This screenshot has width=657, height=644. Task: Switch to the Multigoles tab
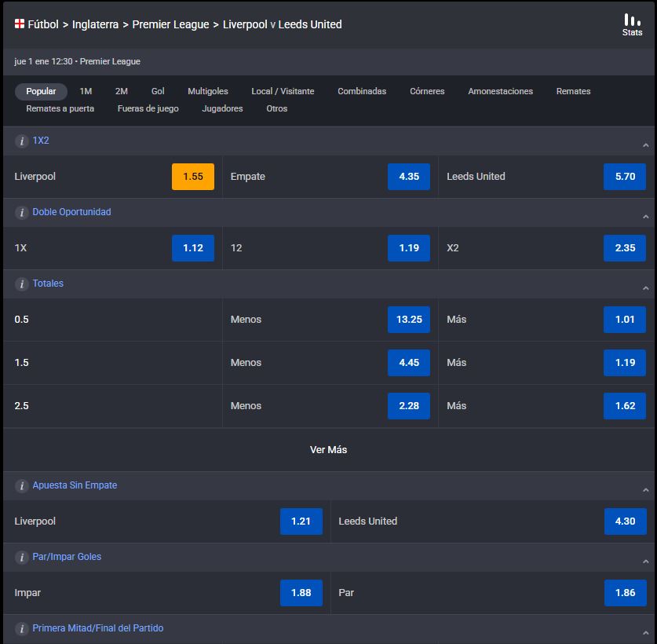pos(206,91)
